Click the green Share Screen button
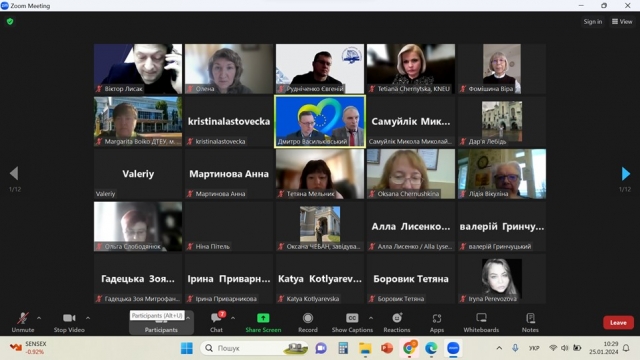The height and width of the screenshot is (360, 640). 263,322
